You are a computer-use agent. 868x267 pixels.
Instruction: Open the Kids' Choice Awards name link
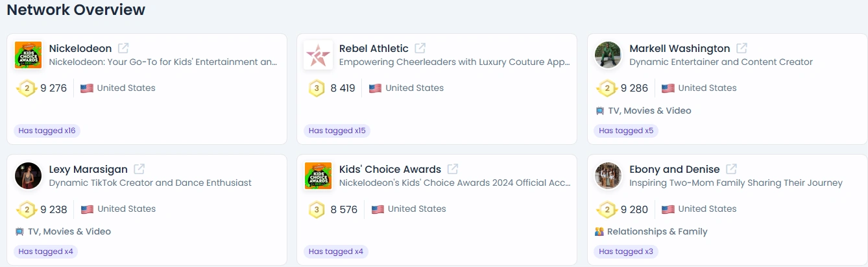(390, 169)
